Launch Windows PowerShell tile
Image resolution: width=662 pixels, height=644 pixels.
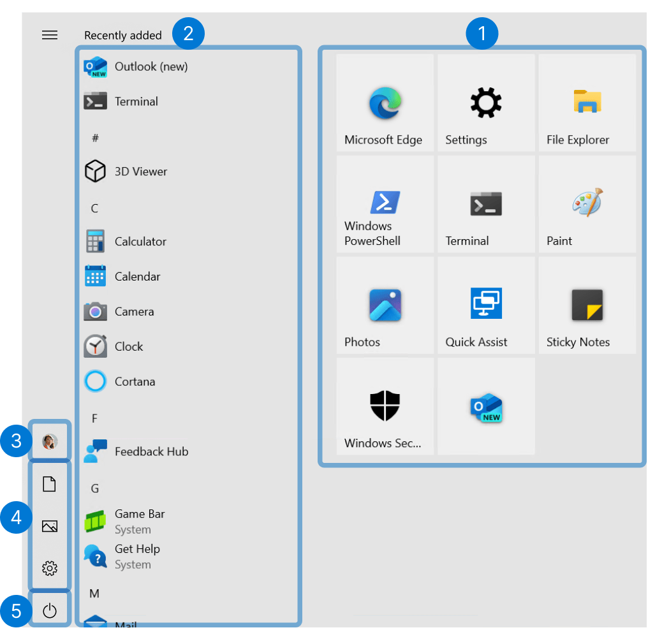(385, 204)
